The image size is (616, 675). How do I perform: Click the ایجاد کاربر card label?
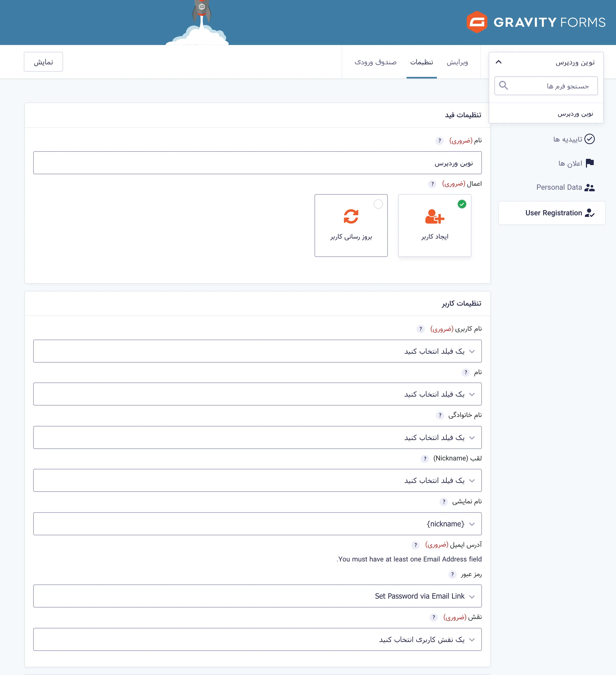[435, 237]
